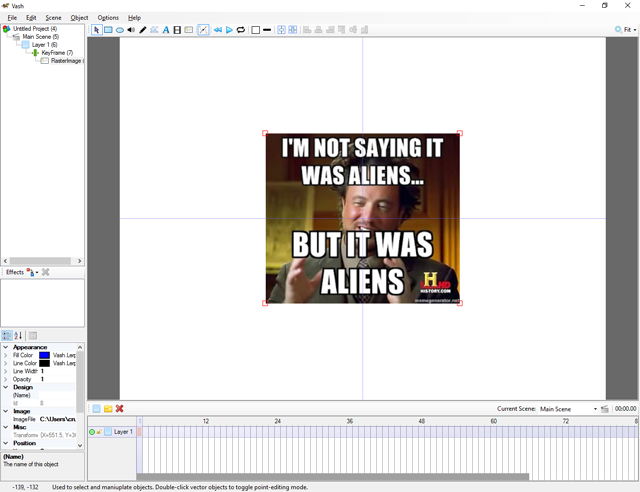Select the film strip Video tool
Screen dimensions: 640x492
(177, 30)
